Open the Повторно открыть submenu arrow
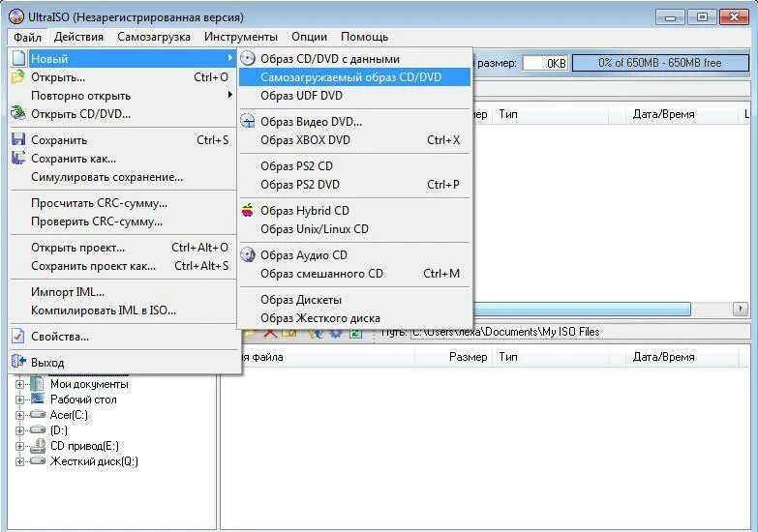The width and height of the screenshot is (758, 532). click(x=230, y=95)
